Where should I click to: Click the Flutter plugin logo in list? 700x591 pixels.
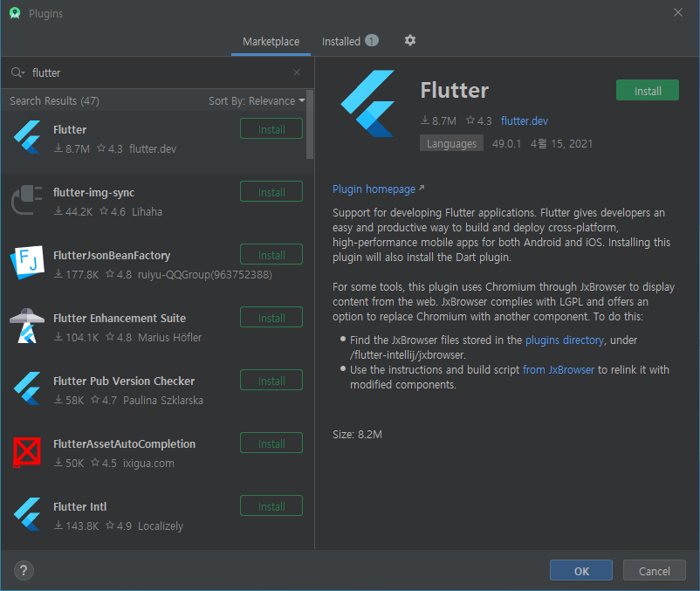[x=27, y=137]
